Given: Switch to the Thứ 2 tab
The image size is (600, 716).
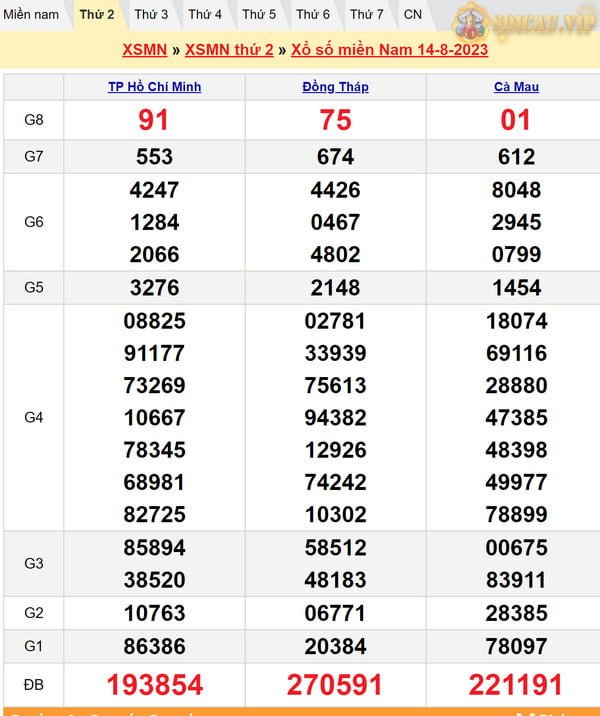Looking at the screenshot, I should point(97,15).
